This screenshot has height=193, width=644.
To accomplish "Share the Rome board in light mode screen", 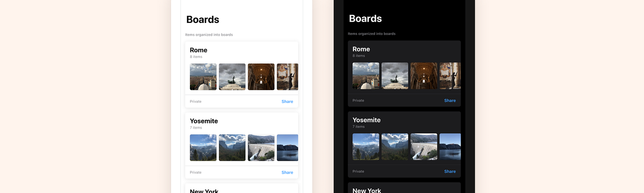I will [x=287, y=102].
